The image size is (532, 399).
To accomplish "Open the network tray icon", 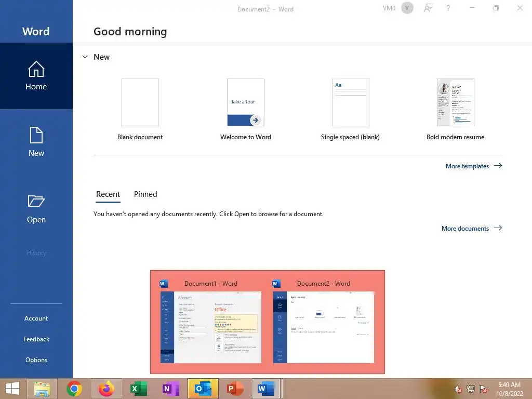I will 470,389.
